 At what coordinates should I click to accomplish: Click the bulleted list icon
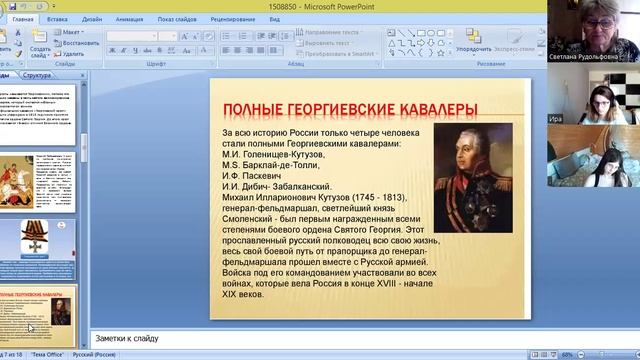[x=226, y=36]
